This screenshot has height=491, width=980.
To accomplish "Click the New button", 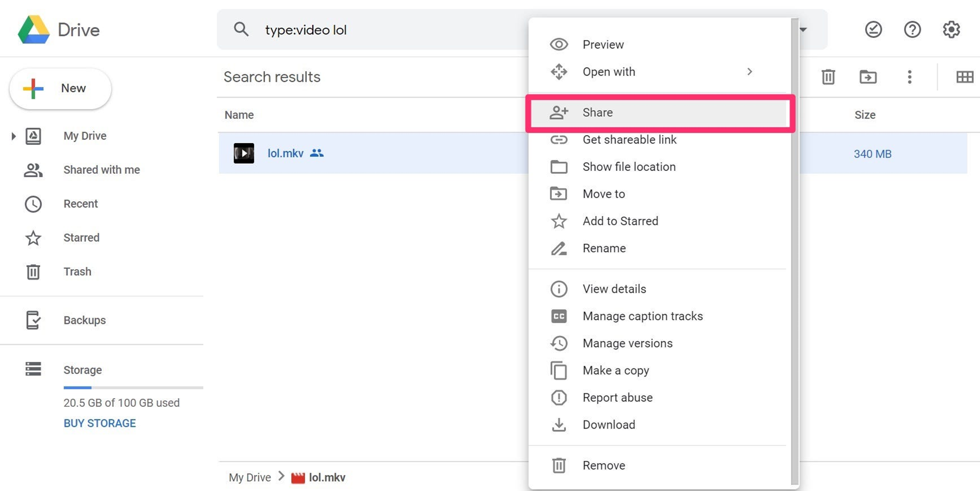I will click(60, 88).
